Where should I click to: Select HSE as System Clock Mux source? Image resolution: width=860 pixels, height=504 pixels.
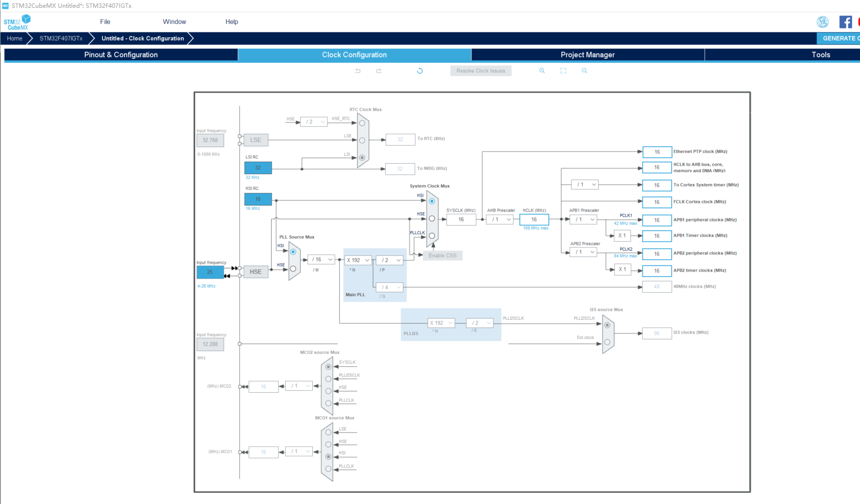point(432,219)
